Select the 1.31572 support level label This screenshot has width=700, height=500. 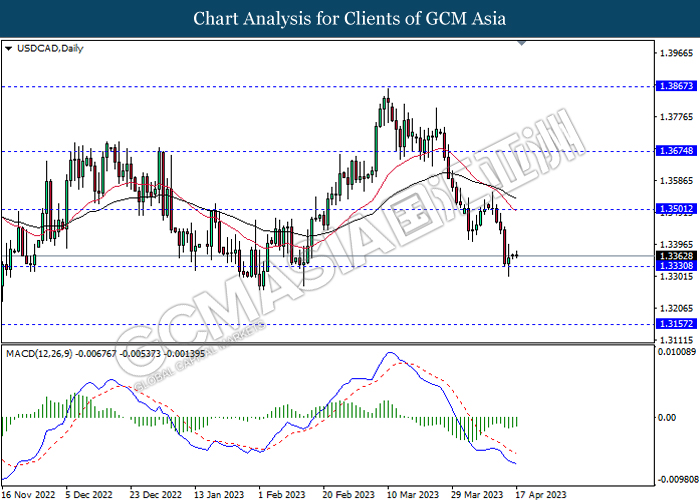[676, 324]
